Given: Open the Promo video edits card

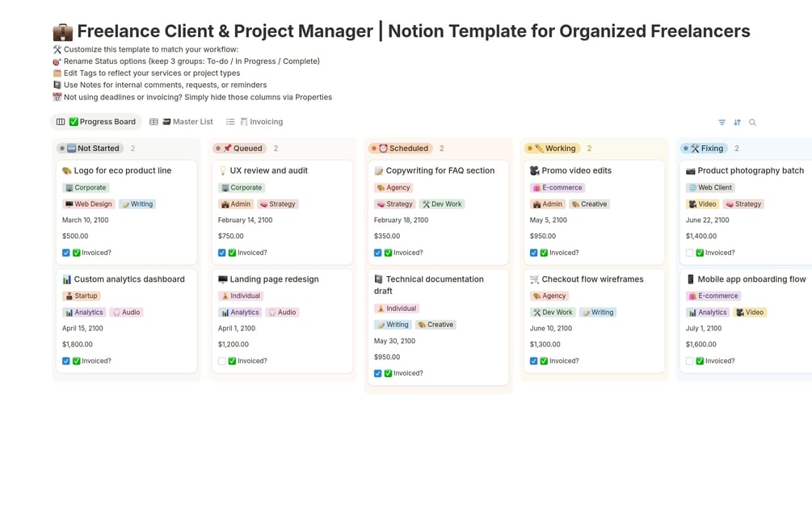Looking at the screenshot, I should tap(576, 170).
